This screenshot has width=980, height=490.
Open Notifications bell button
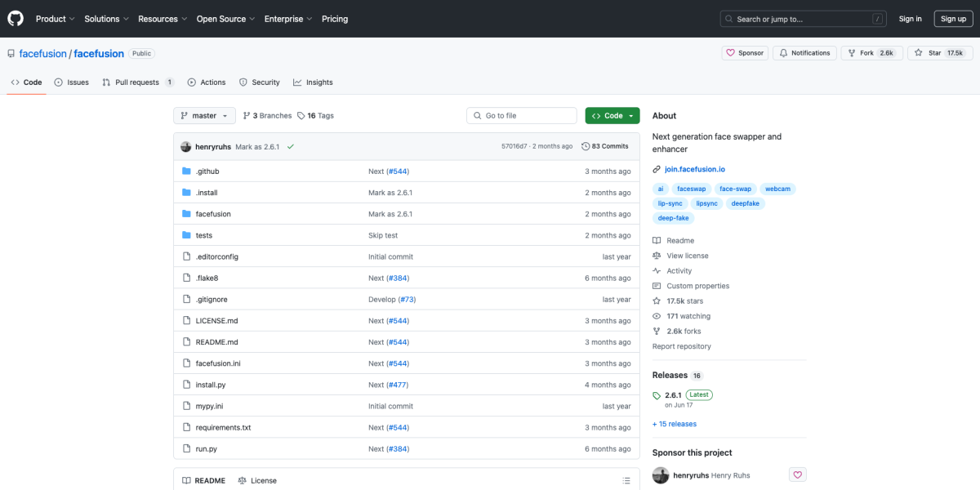coord(804,53)
